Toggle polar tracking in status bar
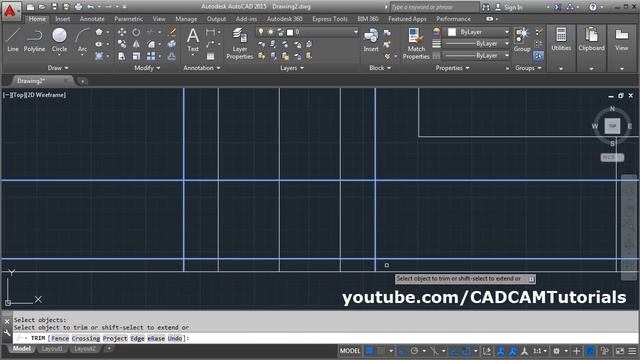Viewport: 640px width, 360px height. pyautogui.click(x=414, y=351)
